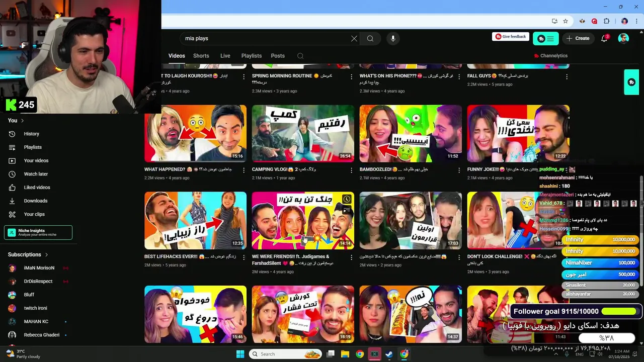Open the options menu for WHAT HAPPENED video
Screen dimensions: 644x362
(x=244, y=170)
